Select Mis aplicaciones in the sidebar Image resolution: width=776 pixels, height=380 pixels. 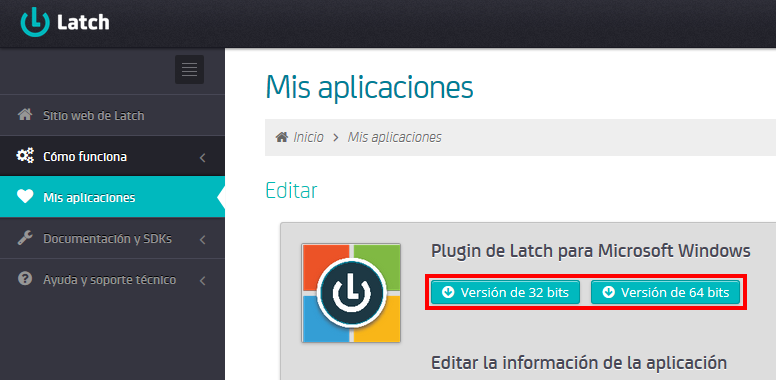click(x=112, y=197)
